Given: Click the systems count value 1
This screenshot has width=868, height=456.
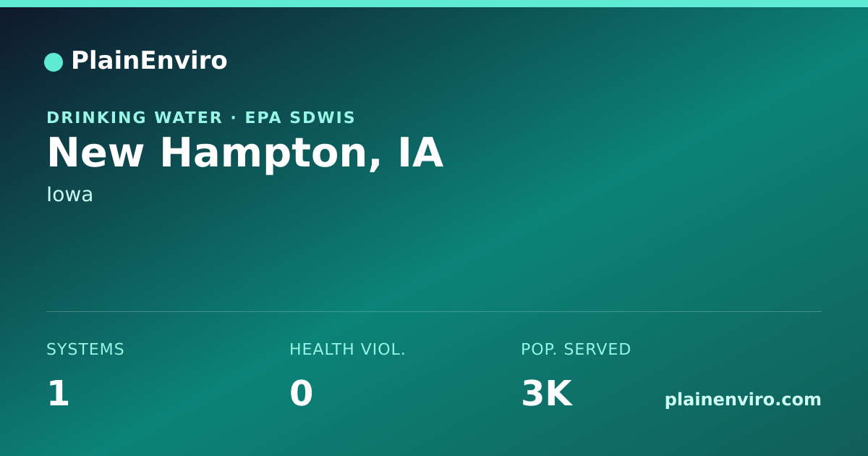Looking at the screenshot, I should point(58,394).
